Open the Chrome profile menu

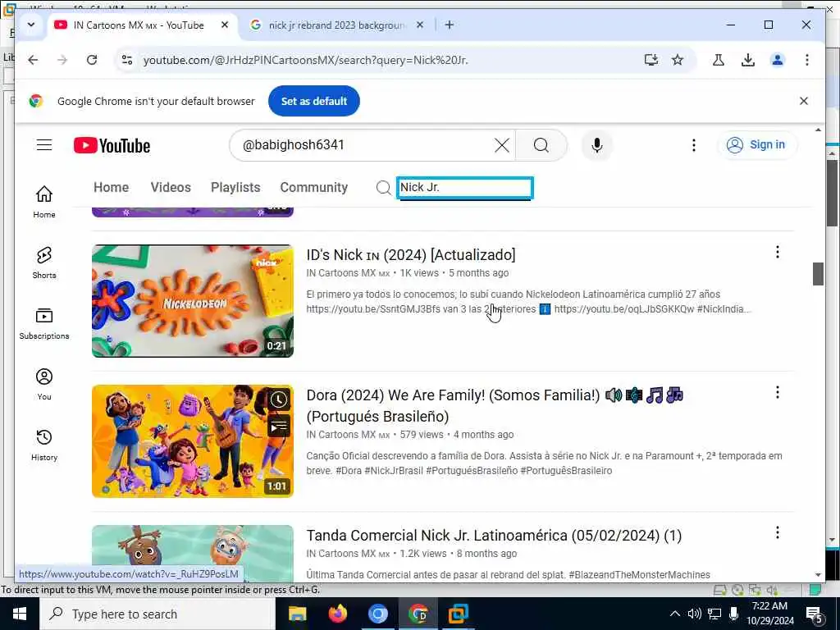click(x=778, y=60)
